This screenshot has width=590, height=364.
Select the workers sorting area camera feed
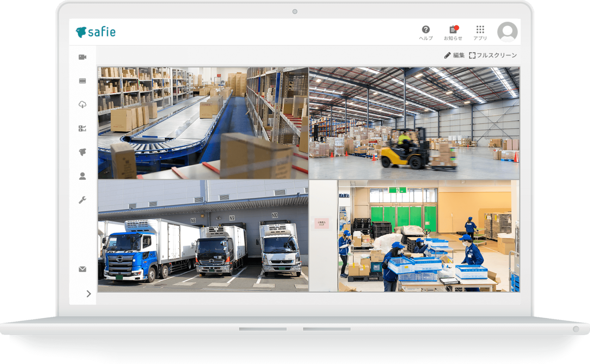click(x=414, y=236)
